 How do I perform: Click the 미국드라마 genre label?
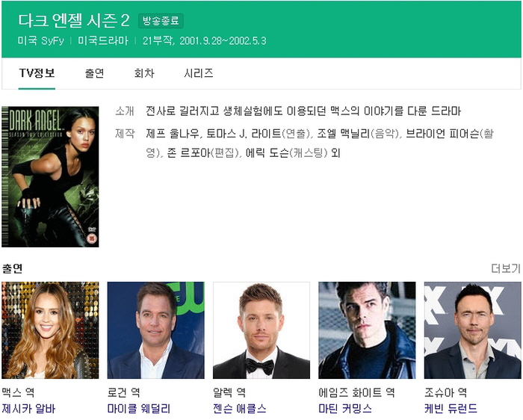click(x=103, y=40)
